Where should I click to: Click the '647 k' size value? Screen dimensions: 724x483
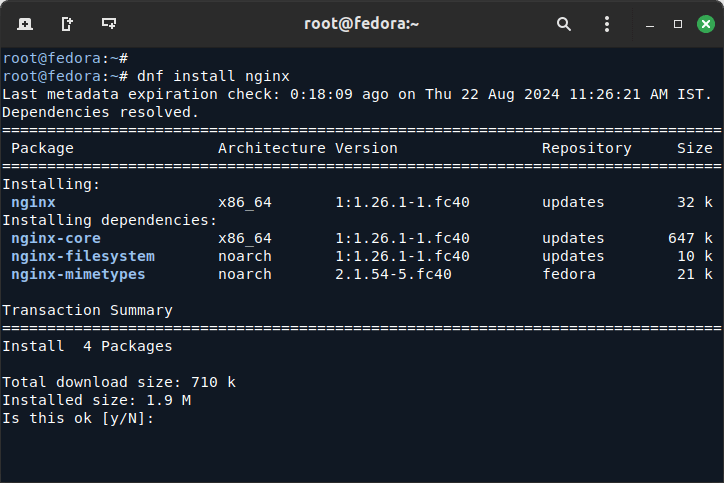click(690, 238)
